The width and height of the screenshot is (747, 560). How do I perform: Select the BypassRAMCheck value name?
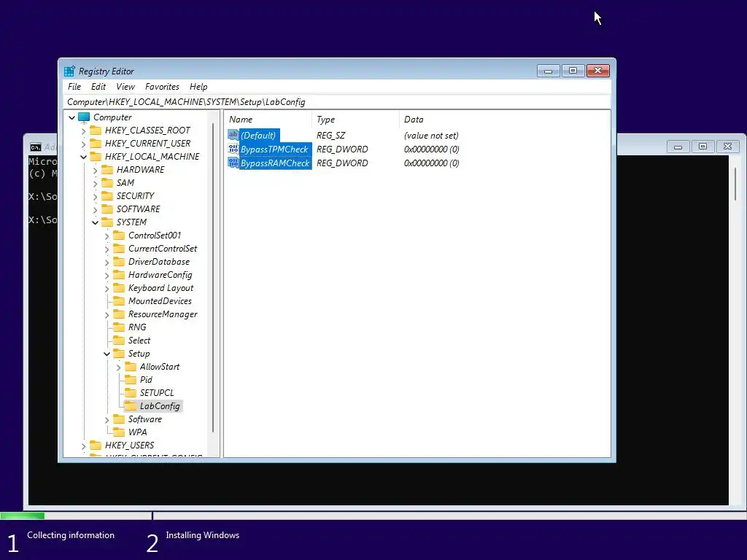(275, 163)
